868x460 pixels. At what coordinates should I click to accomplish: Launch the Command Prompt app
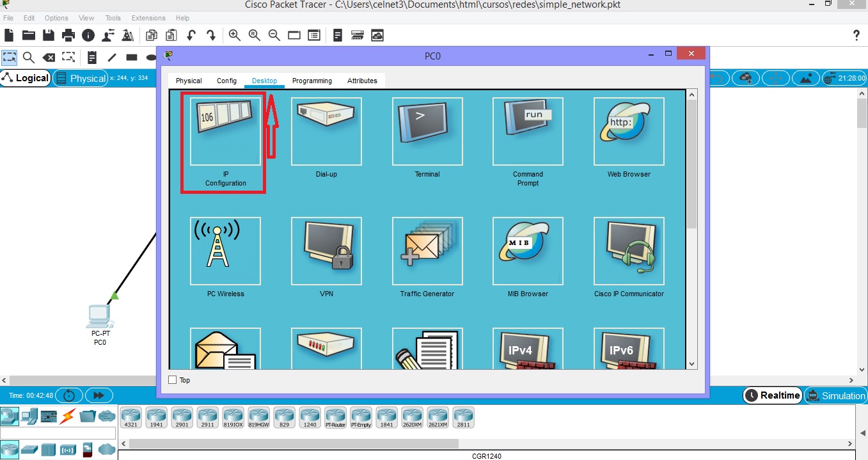(x=528, y=131)
